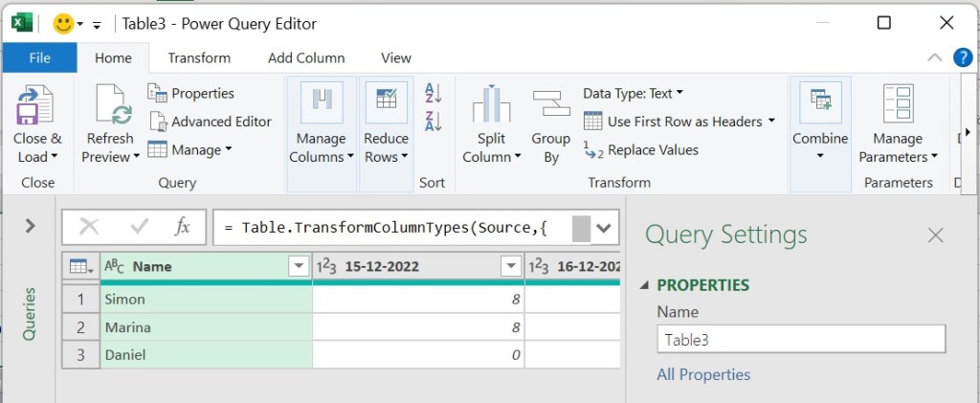
Task: Click the Sort Descending icon
Action: pos(433,122)
